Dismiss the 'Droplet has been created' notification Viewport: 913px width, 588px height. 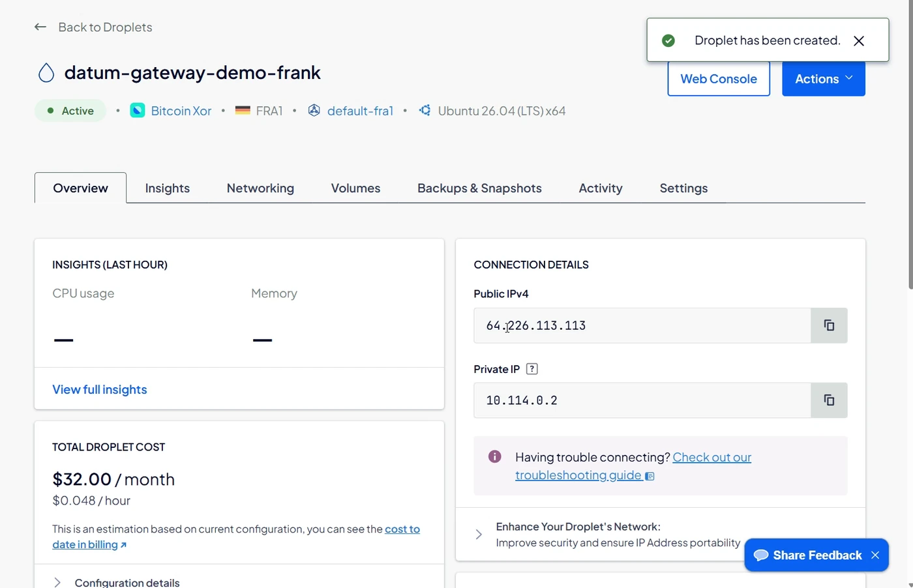pyautogui.click(x=859, y=41)
